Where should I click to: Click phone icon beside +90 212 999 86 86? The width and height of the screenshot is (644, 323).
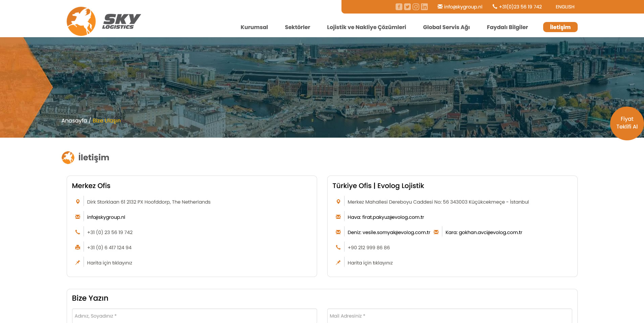tap(338, 247)
